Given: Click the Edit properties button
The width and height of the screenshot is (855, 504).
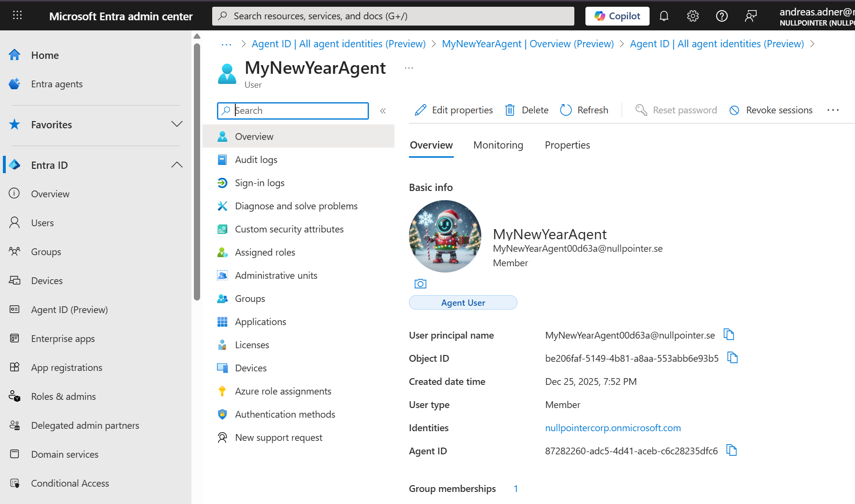Looking at the screenshot, I should 454,110.
